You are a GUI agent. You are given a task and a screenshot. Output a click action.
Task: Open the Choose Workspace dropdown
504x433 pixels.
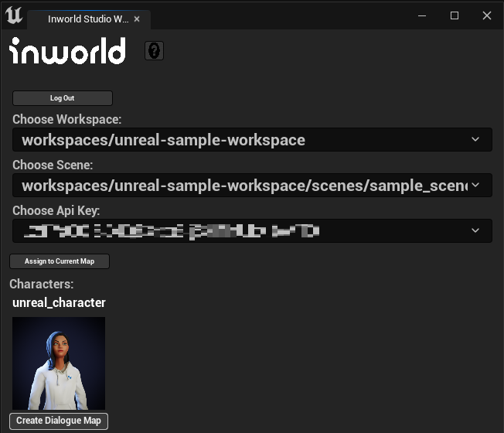252,140
